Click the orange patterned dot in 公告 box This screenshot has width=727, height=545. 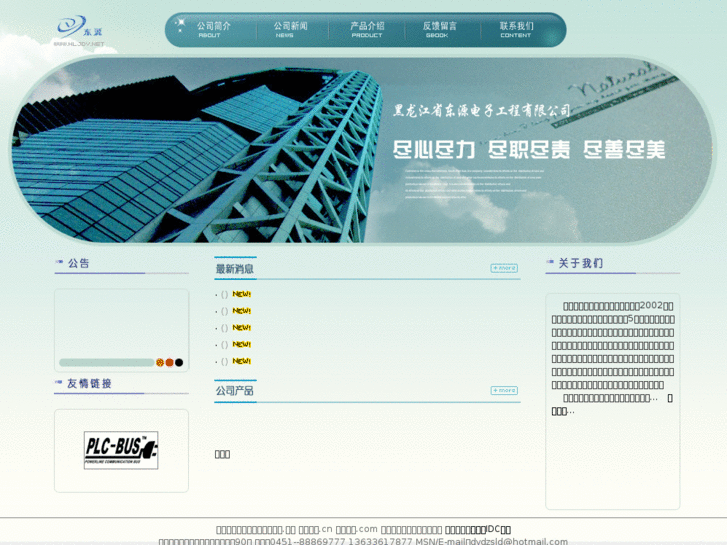(x=160, y=362)
